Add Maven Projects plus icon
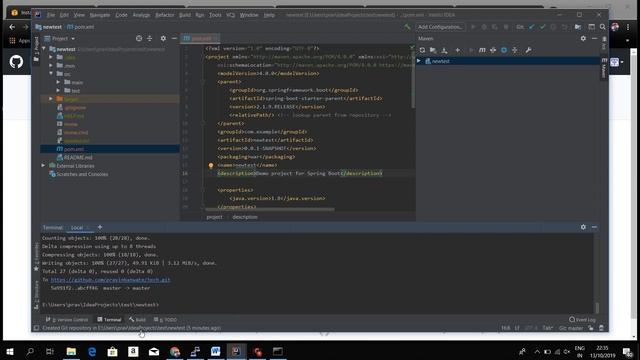The height and width of the screenshot is (360, 640). [x=458, y=50]
